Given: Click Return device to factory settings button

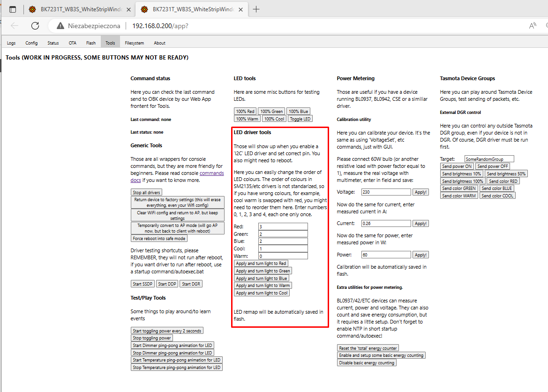Looking at the screenshot, I should coord(178,202).
